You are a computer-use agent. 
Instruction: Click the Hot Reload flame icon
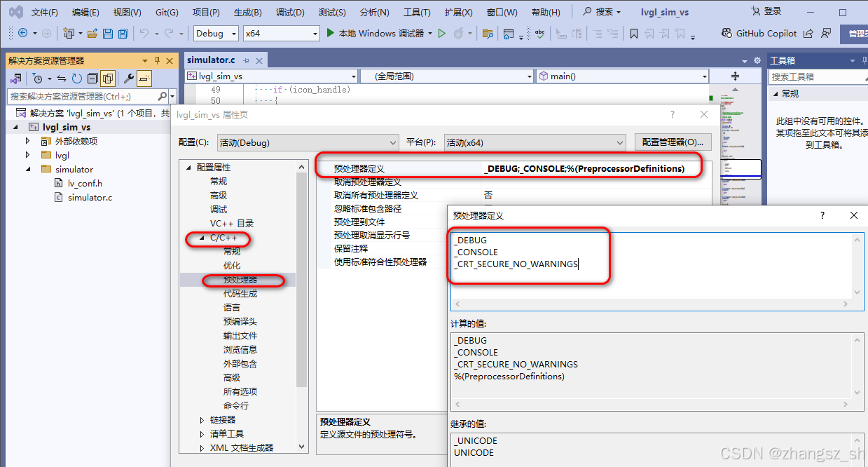458,33
